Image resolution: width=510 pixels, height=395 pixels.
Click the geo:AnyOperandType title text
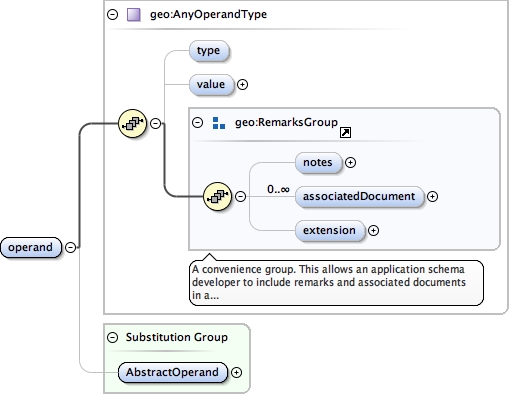pyautogui.click(x=208, y=14)
